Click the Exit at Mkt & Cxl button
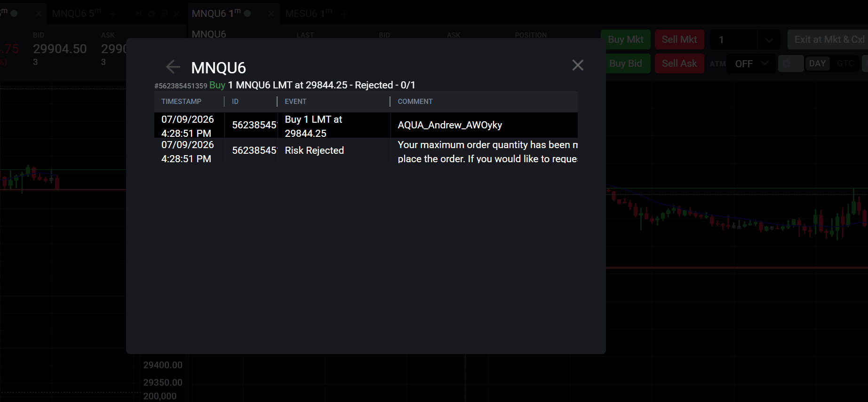Image resolution: width=868 pixels, height=402 pixels. [x=828, y=39]
